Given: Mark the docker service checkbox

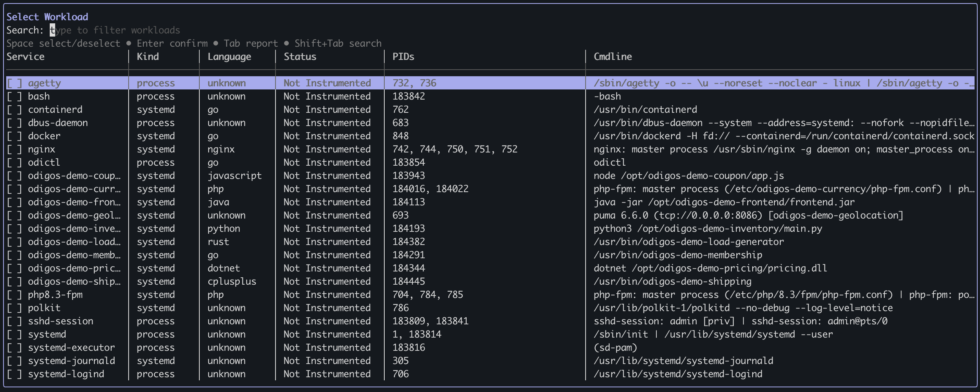Looking at the screenshot, I should coord(14,136).
